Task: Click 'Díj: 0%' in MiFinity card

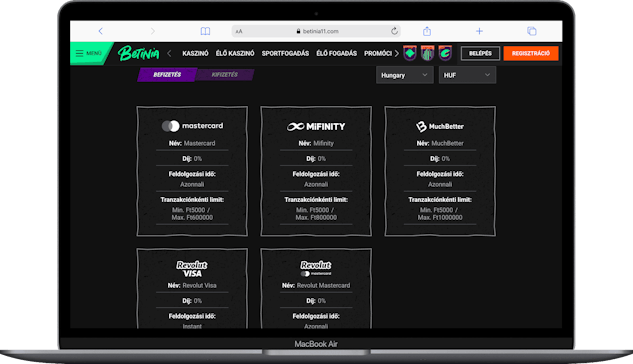Action: 316,159
